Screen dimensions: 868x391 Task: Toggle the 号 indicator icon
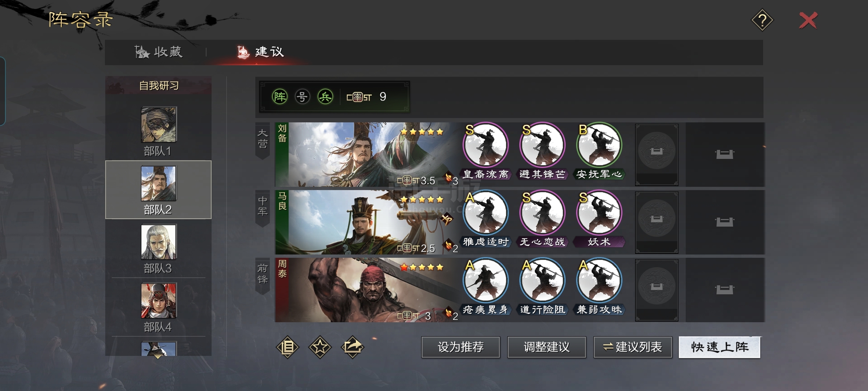point(302,97)
